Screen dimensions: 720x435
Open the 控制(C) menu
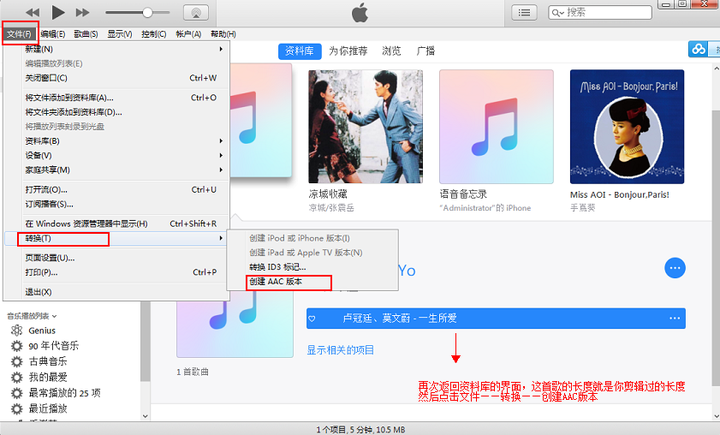154,34
